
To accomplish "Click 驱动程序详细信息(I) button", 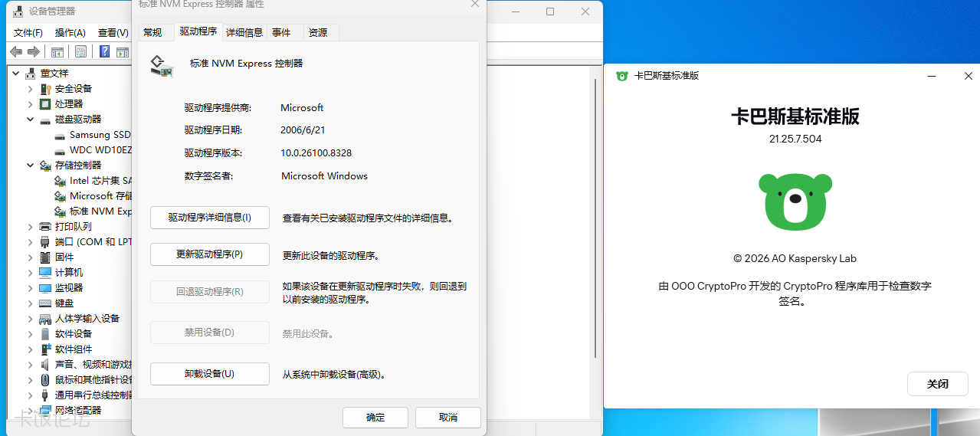I will [210, 218].
